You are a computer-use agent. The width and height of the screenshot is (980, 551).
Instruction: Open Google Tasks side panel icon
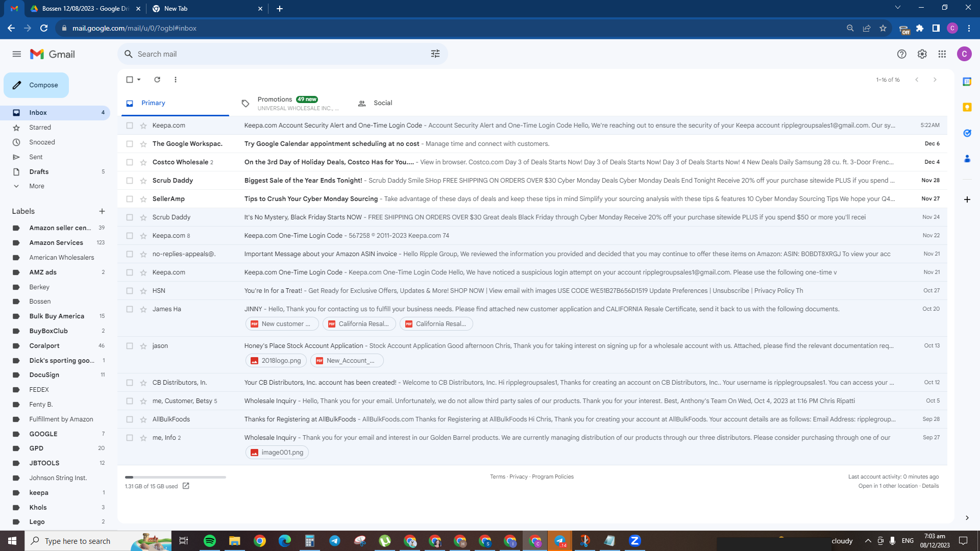(967, 133)
